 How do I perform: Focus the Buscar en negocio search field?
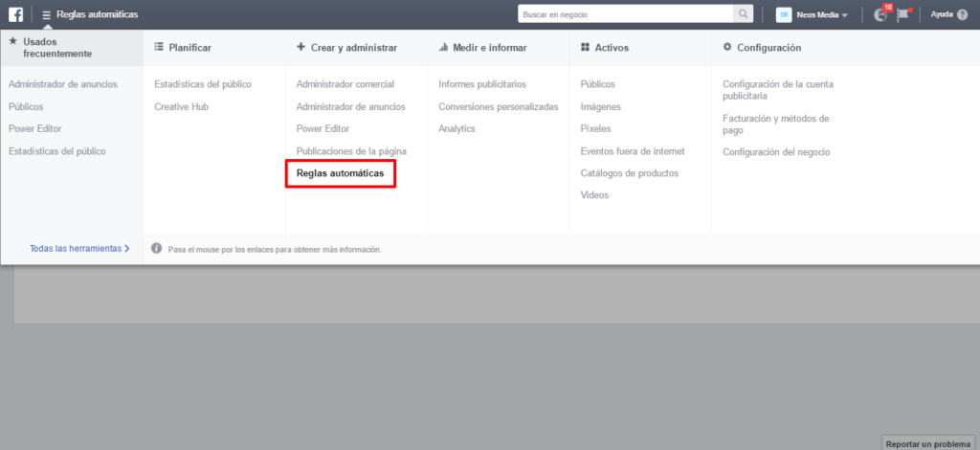coord(624,14)
